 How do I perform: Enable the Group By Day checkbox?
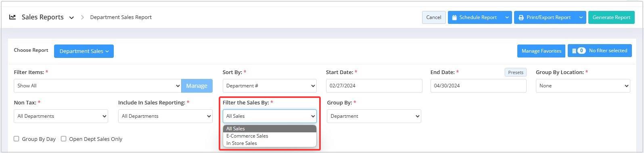tap(17, 138)
